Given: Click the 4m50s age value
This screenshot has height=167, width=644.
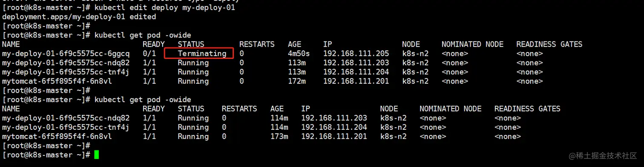Looking at the screenshot, I should coord(299,53).
